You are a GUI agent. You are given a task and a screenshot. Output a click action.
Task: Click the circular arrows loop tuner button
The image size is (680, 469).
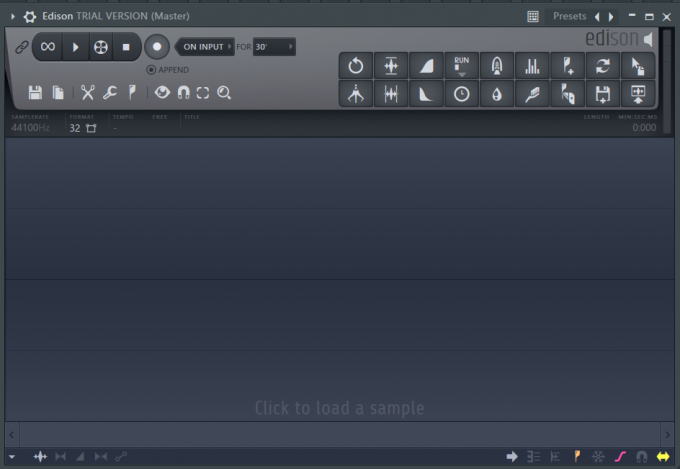coord(603,66)
